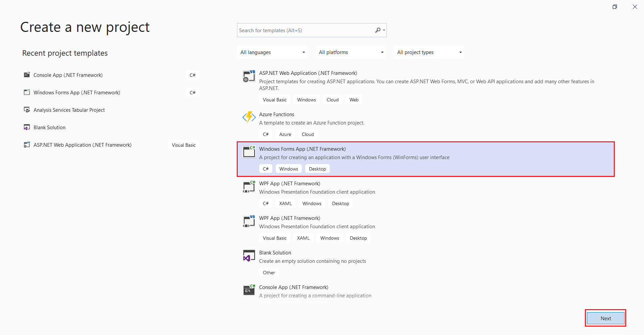Click the Windows Forms App C# template icon

tap(249, 152)
